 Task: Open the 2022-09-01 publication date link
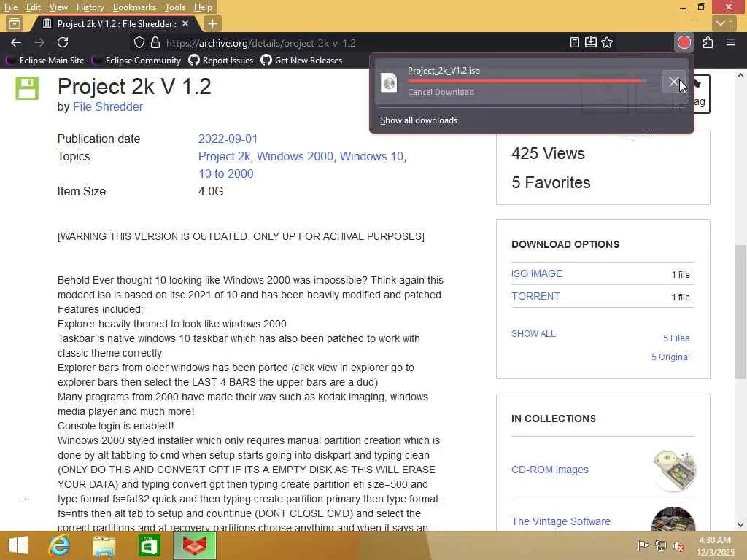pos(228,139)
